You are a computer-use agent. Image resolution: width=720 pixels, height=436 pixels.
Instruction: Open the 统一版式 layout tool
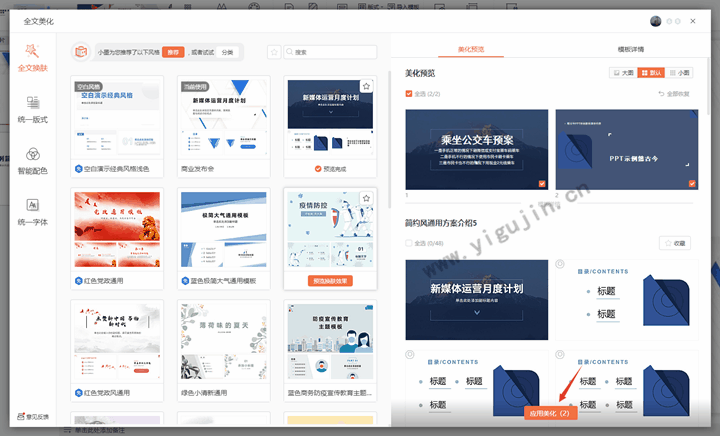[x=33, y=109]
